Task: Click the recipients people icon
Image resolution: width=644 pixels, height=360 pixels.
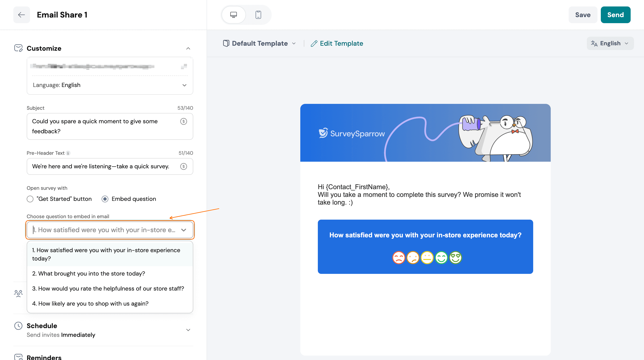Action: (x=19, y=293)
